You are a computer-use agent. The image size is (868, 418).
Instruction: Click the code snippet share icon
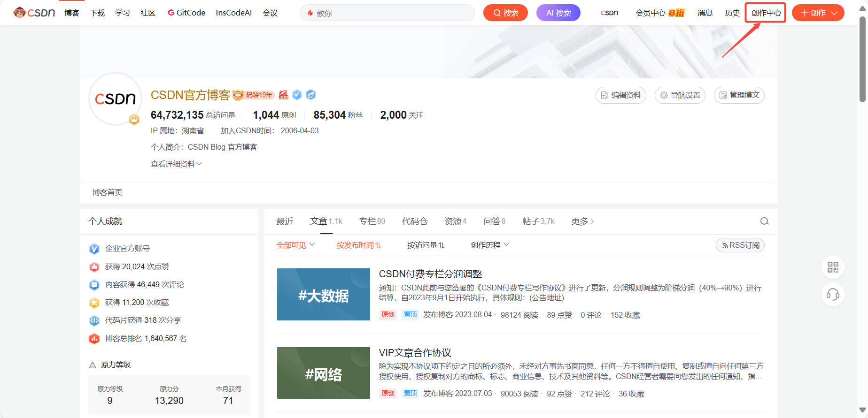[94, 320]
